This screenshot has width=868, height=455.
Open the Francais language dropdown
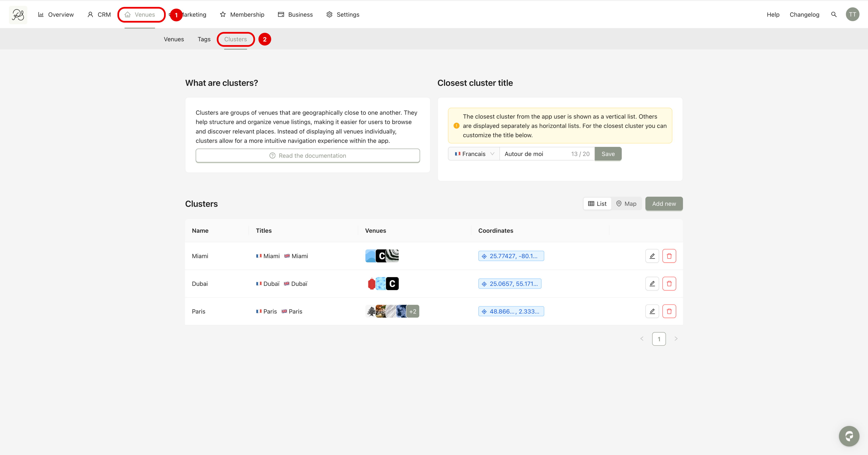(474, 154)
